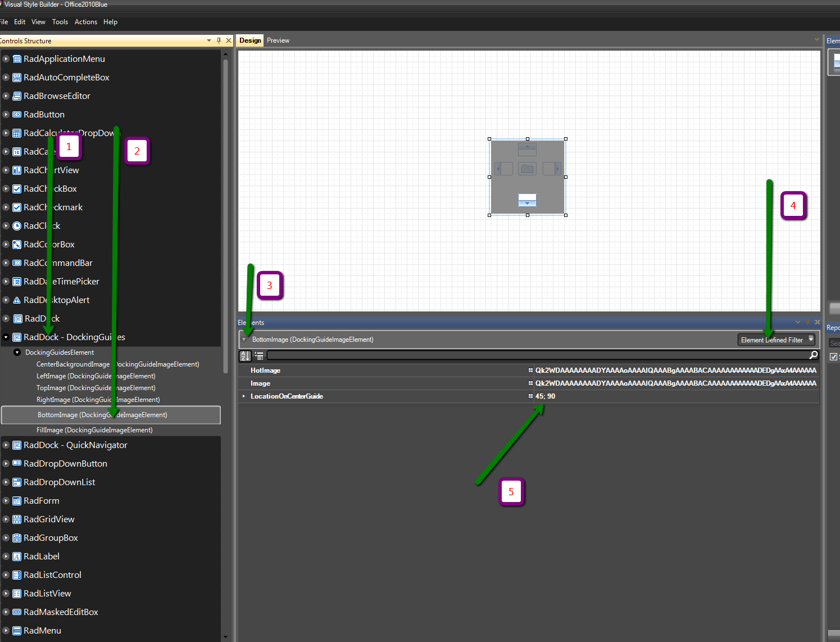The width and height of the screenshot is (840, 642).
Task: Open the Help menu
Action: tap(111, 22)
